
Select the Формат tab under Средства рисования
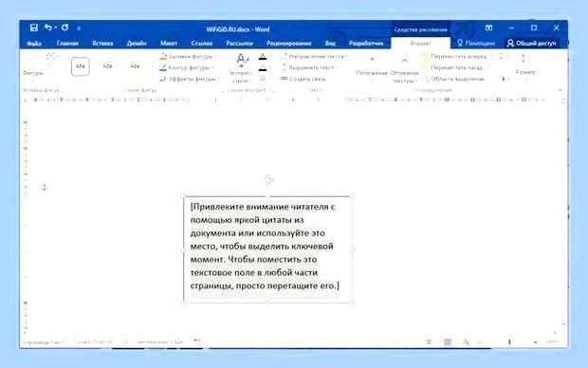[420, 44]
